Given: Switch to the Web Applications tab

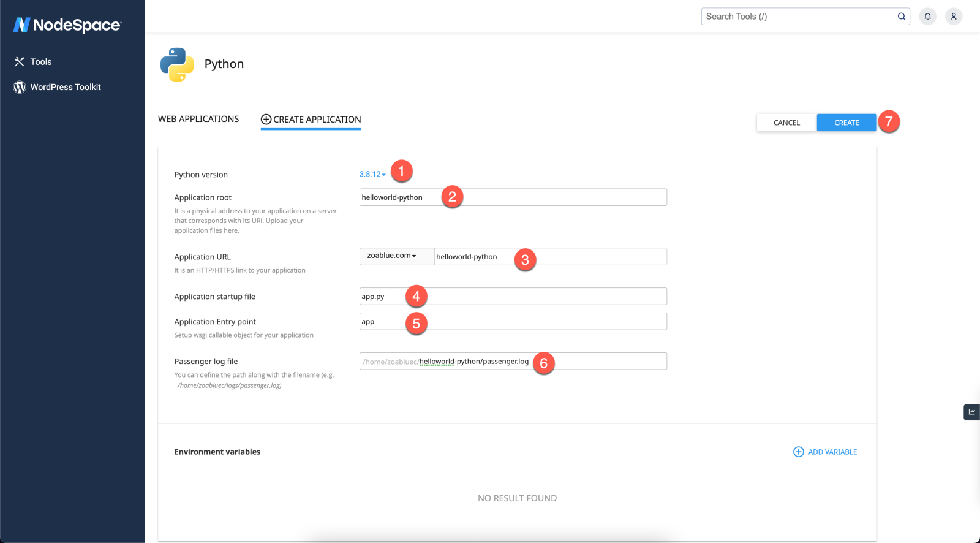Looking at the screenshot, I should click(198, 119).
